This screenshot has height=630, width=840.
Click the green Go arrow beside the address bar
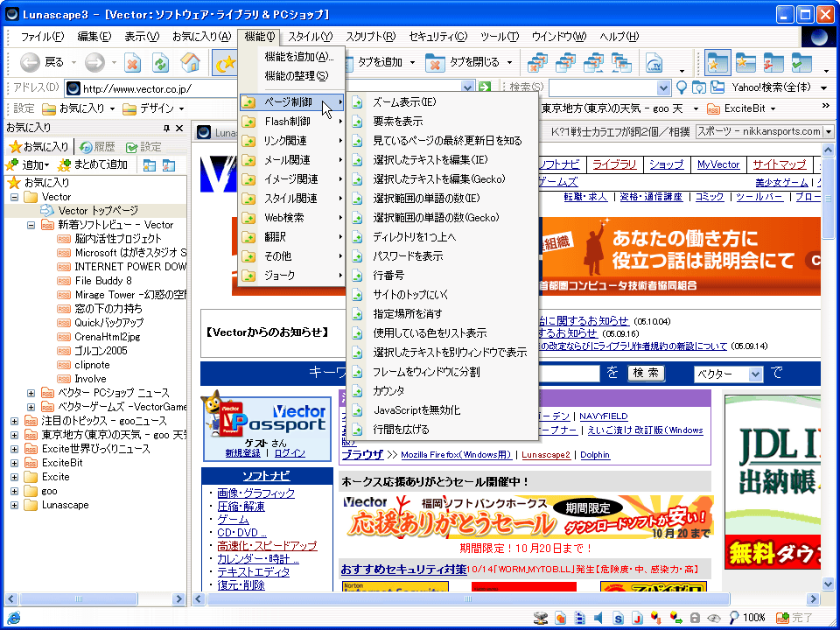pyautogui.click(x=484, y=87)
